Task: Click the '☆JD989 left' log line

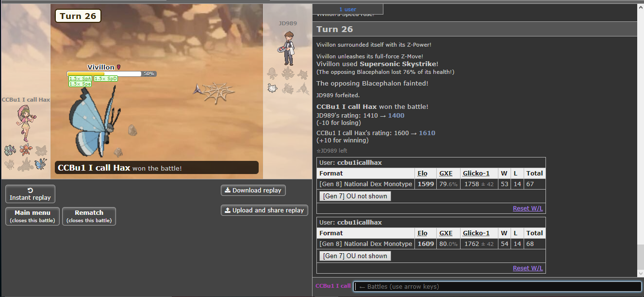Action: pyautogui.click(x=332, y=151)
